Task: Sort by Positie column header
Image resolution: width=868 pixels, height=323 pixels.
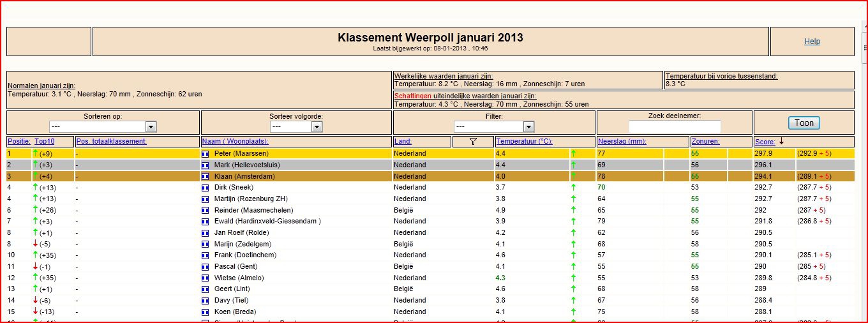Action: coord(19,141)
